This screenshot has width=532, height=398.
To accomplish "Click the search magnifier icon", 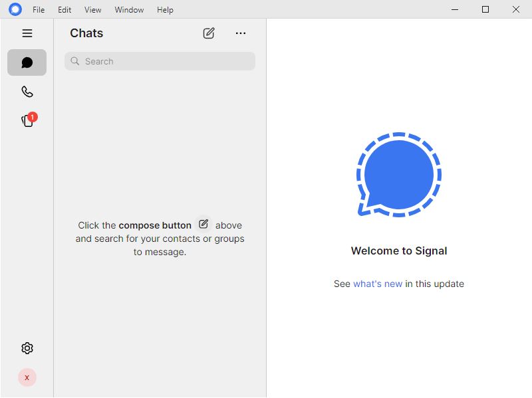I will click(74, 61).
